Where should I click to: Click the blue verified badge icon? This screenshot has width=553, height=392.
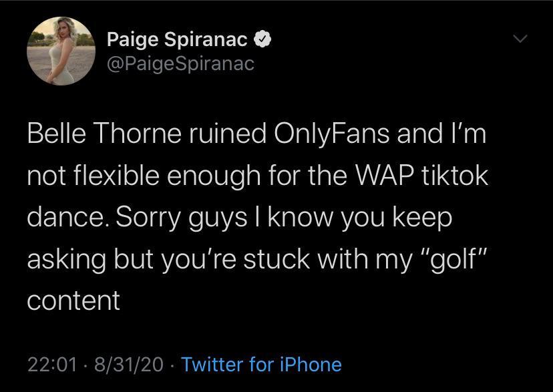[264, 41]
